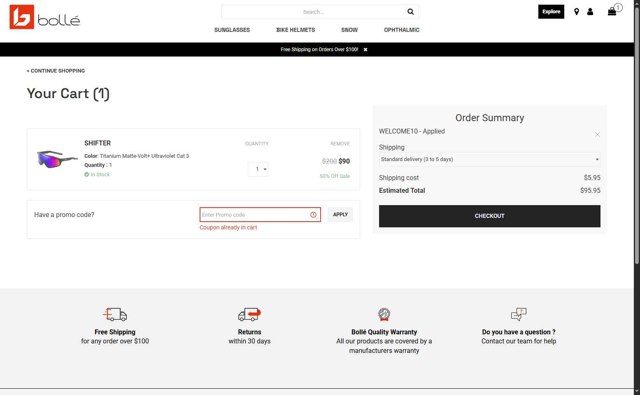
Task: Open the shopping bag cart icon
Action: point(612,11)
